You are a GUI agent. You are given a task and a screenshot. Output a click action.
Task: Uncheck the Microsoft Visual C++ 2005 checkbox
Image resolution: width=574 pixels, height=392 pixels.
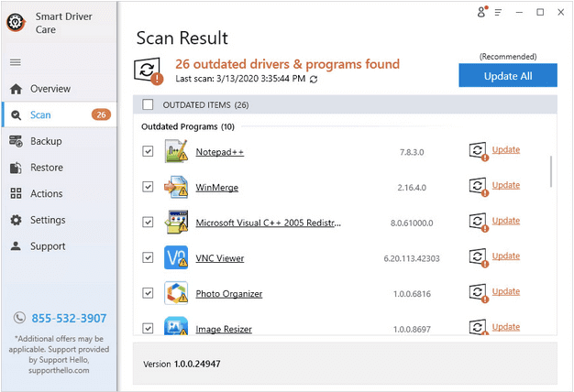(148, 222)
